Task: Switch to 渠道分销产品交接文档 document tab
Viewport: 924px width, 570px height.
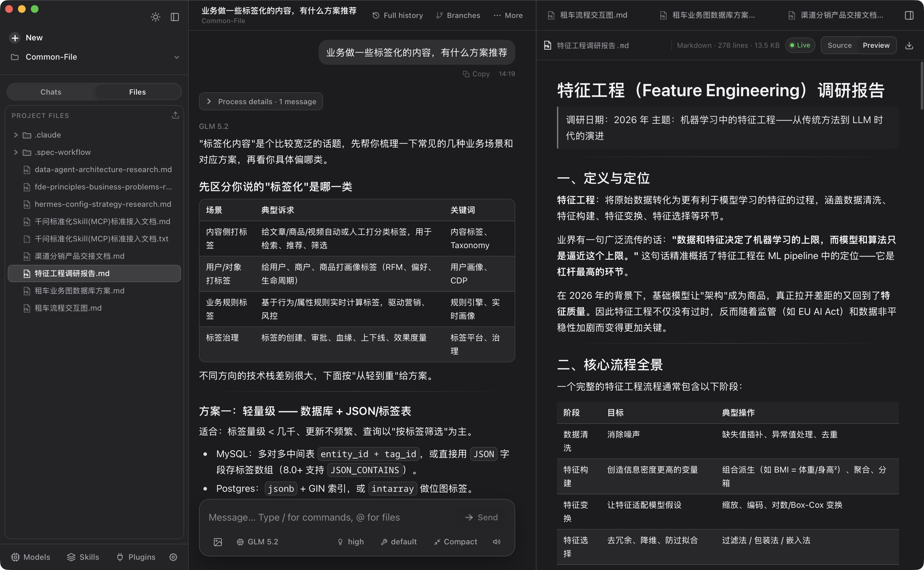Action: pyautogui.click(x=836, y=15)
